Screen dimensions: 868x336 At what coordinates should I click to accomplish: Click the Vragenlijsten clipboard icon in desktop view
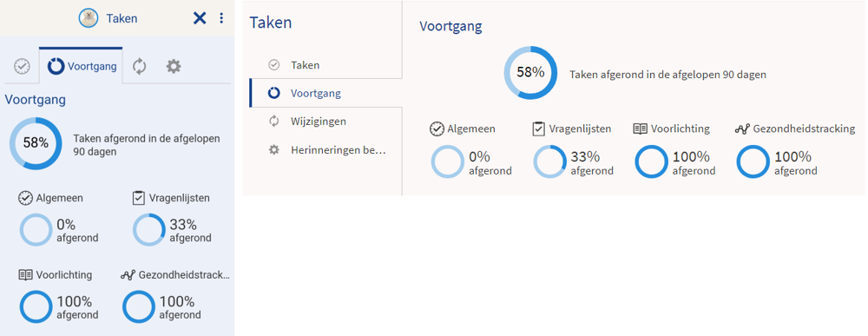[x=538, y=129]
